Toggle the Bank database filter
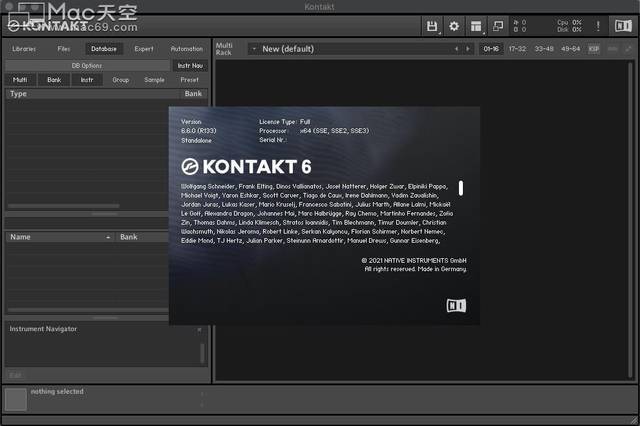The width and height of the screenshot is (640, 426). point(54,80)
